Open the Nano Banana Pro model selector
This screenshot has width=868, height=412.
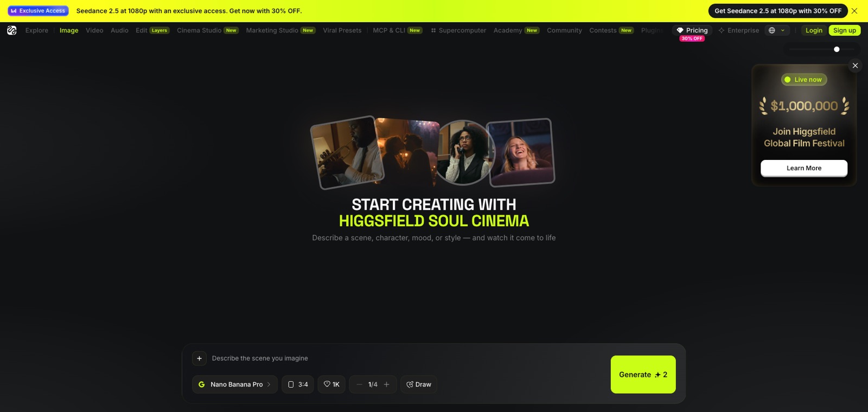click(x=235, y=384)
